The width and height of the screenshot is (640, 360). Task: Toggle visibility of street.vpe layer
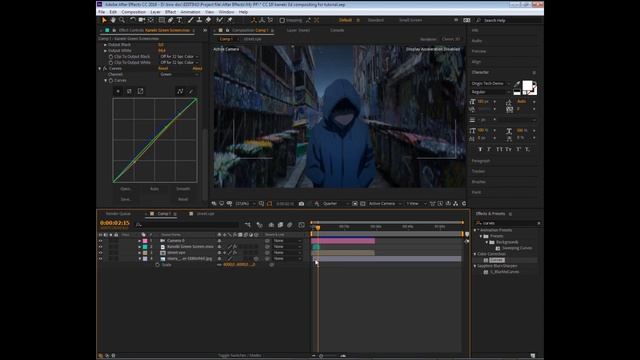coord(100,253)
